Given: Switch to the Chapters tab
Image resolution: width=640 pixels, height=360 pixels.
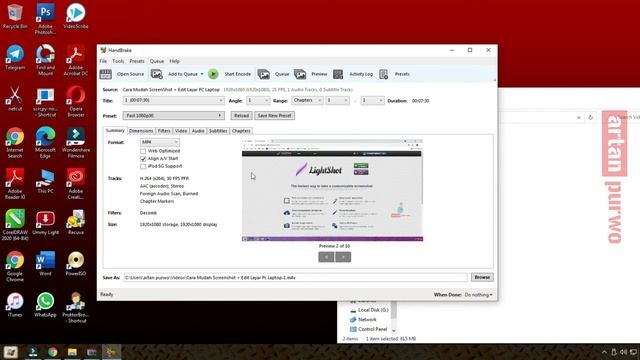Looking at the screenshot, I should [x=241, y=131].
